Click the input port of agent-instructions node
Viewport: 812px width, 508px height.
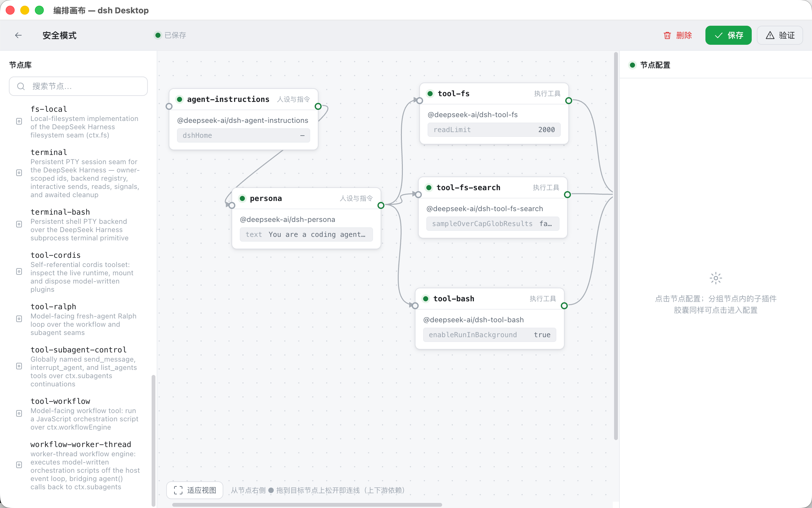(x=169, y=106)
